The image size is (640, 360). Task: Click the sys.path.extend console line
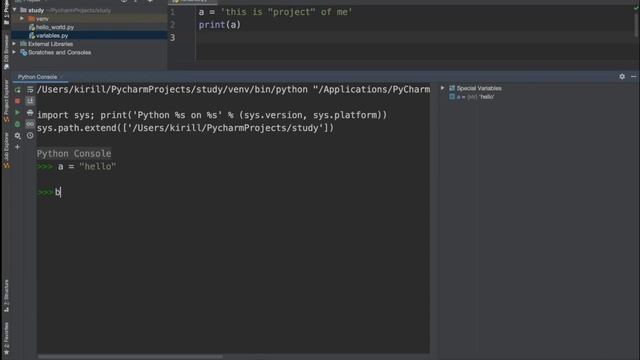pyautogui.click(x=185, y=128)
